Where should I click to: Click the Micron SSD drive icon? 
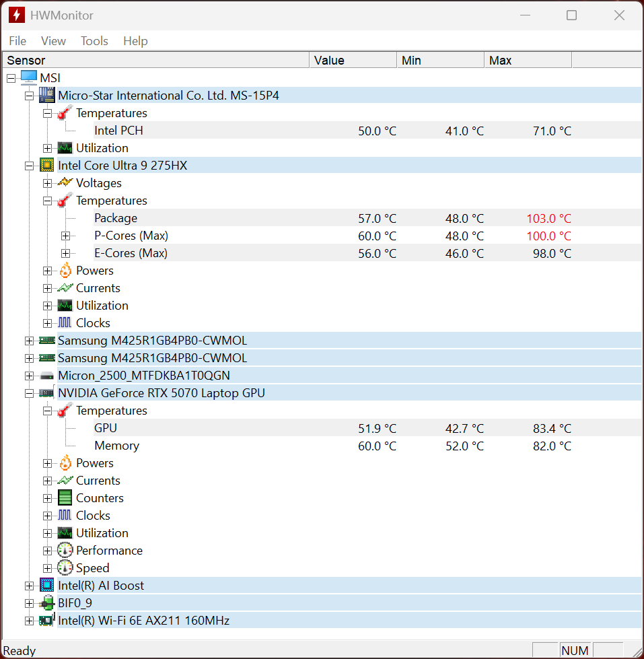tap(46, 376)
